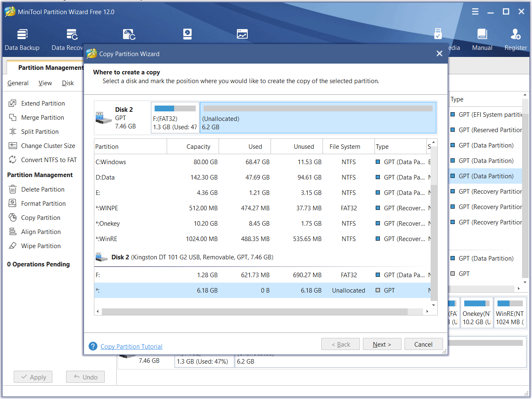The image size is (532, 399).
Task: Click the Split Partition icon
Action: click(x=13, y=131)
